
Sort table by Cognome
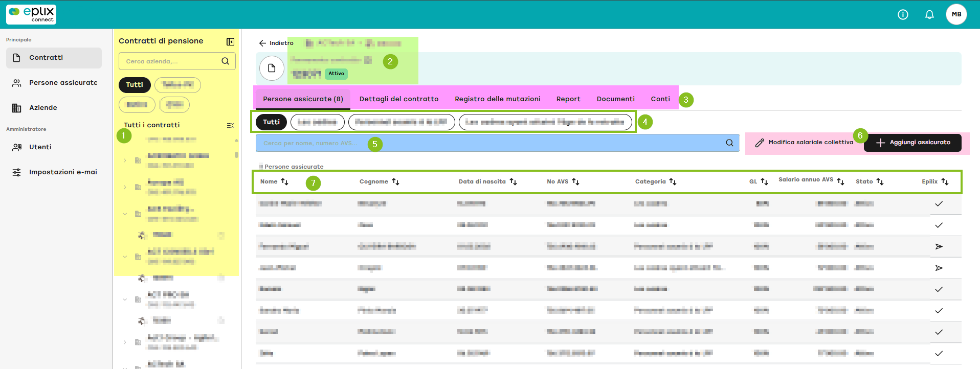click(395, 181)
